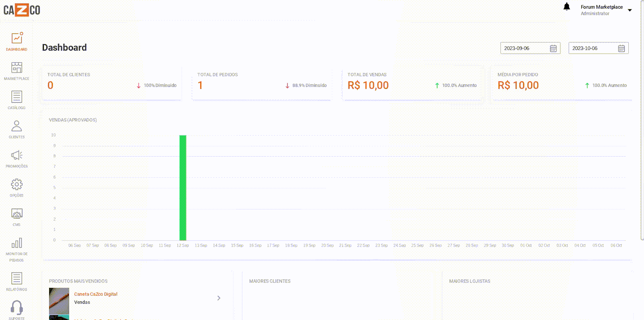Open Suporte headset icon

point(17,307)
